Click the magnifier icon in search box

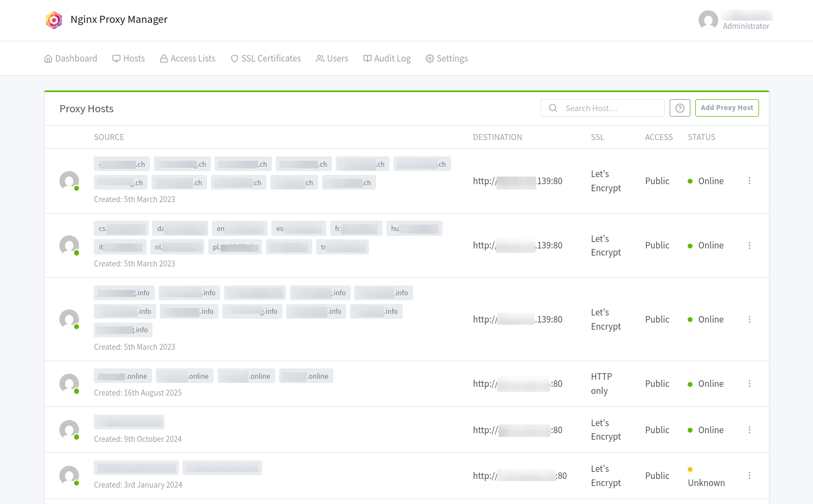tap(553, 108)
